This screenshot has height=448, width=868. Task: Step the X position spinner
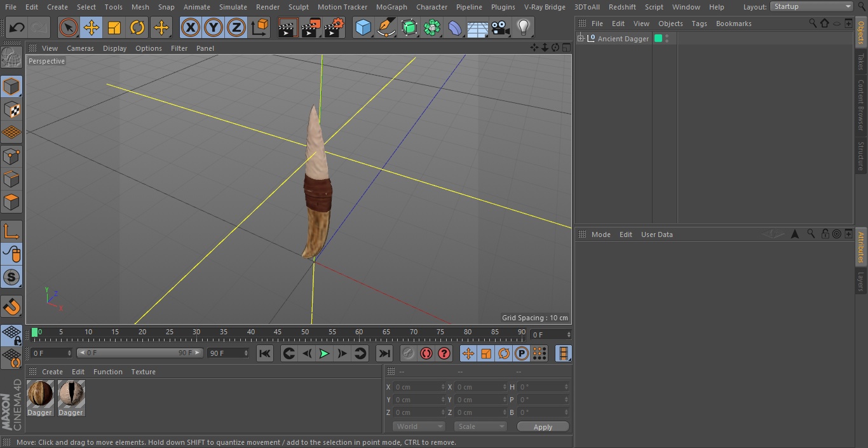[443, 387]
